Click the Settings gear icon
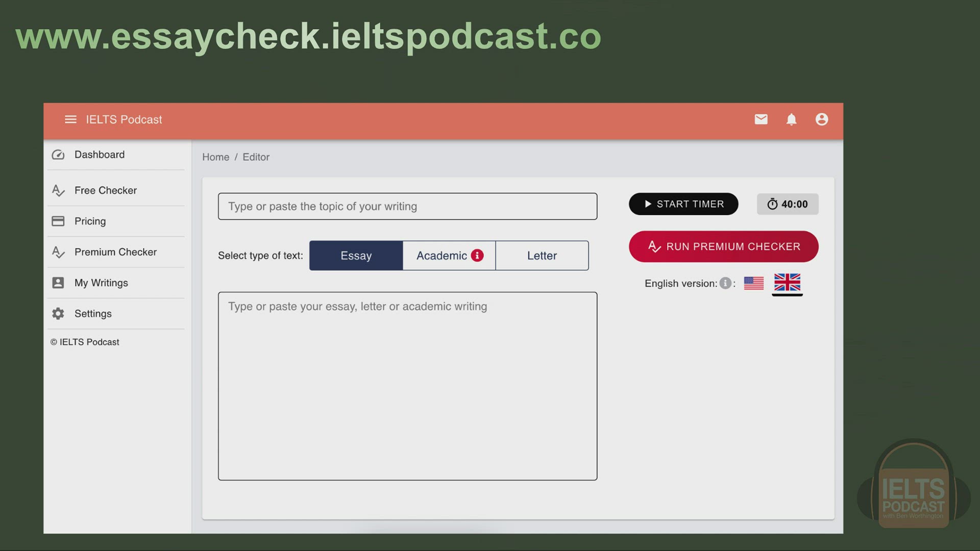Image resolution: width=980 pixels, height=551 pixels. coord(58,314)
